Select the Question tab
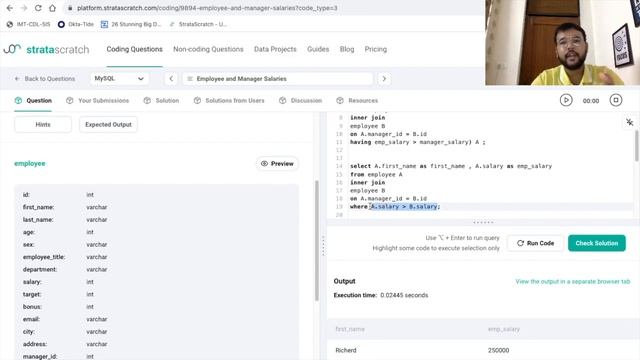This screenshot has height=360, width=640. pos(33,100)
